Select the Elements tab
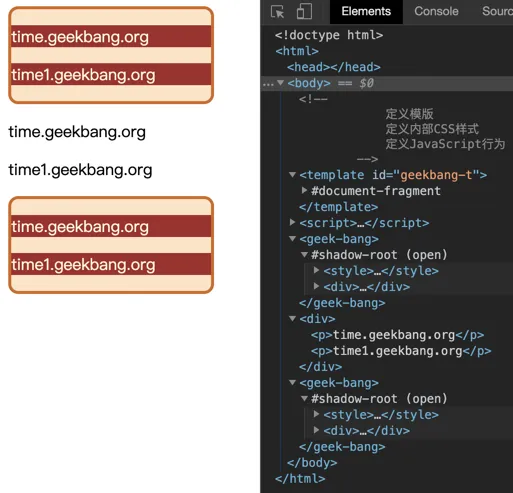 [x=366, y=11]
